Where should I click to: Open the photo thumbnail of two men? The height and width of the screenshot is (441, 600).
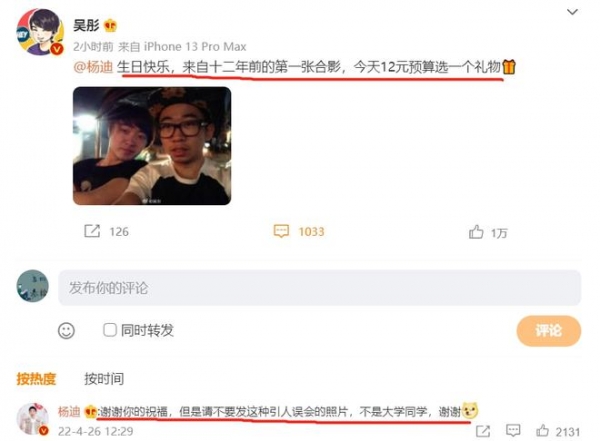[152, 146]
